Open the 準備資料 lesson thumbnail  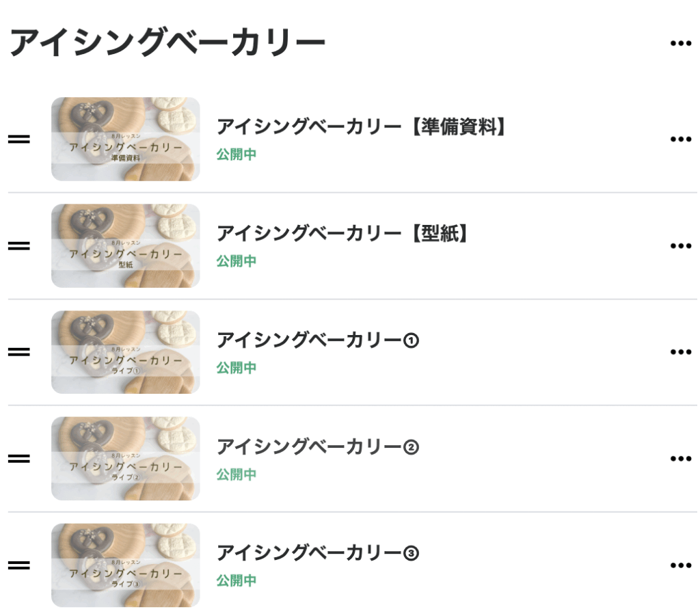126,139
